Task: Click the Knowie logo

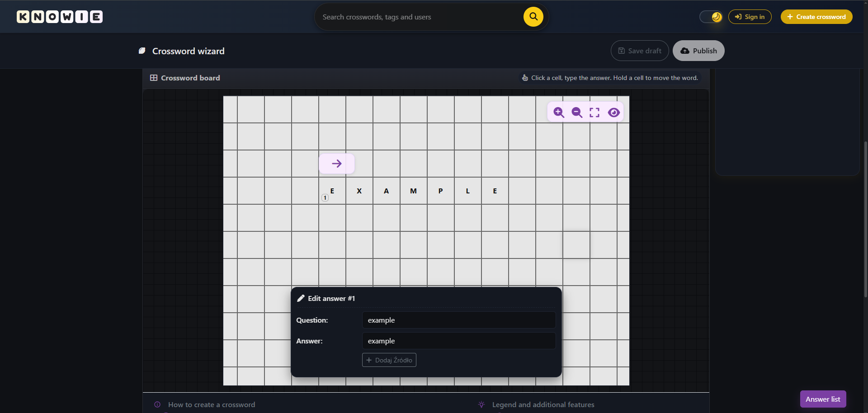Action: (x=59, y=17)
